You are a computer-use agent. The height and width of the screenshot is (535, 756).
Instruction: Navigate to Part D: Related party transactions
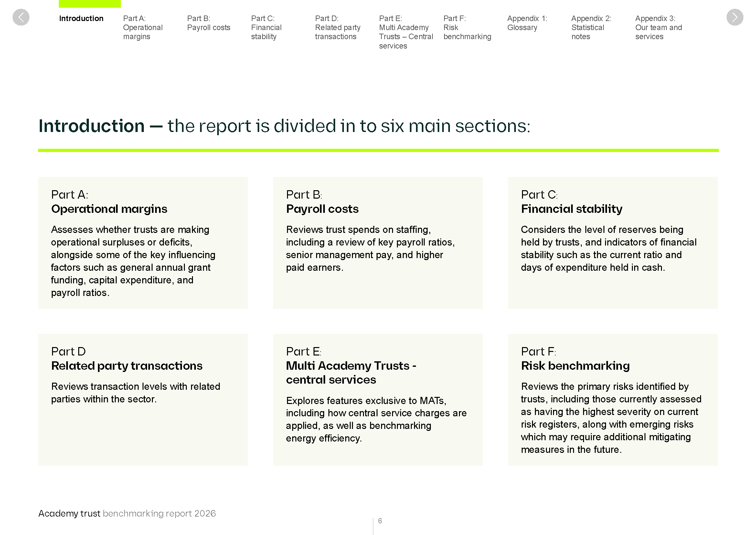337,27
